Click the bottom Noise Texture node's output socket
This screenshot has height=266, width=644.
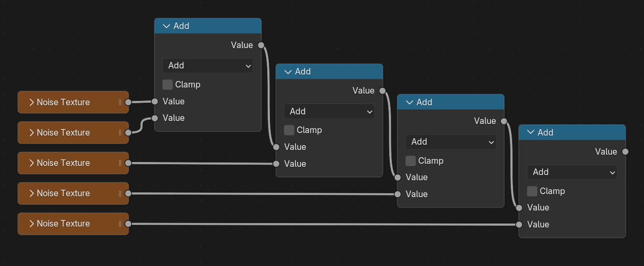(x=128, y=224)
